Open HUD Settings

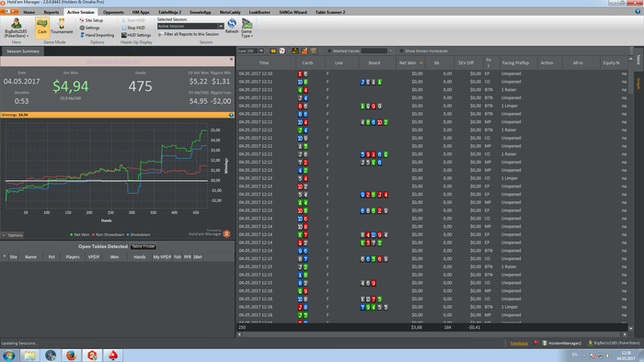click(136, 35)
